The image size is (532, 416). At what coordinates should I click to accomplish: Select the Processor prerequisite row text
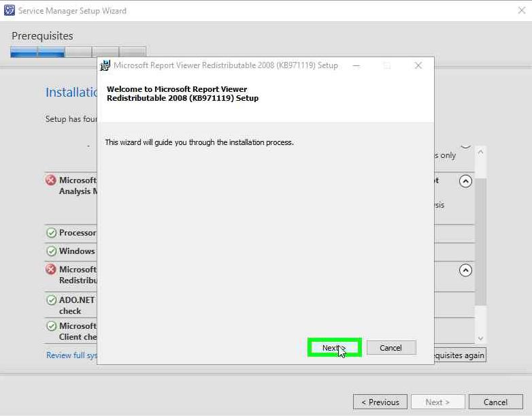[78, 233]
